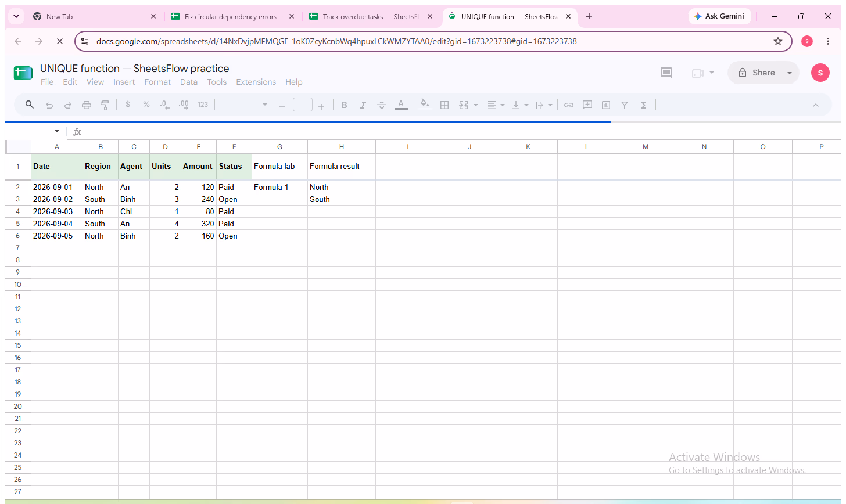Screen dimensions: 846x504
Task: Click the Merge cells icon
Action: tap(464, 105)
